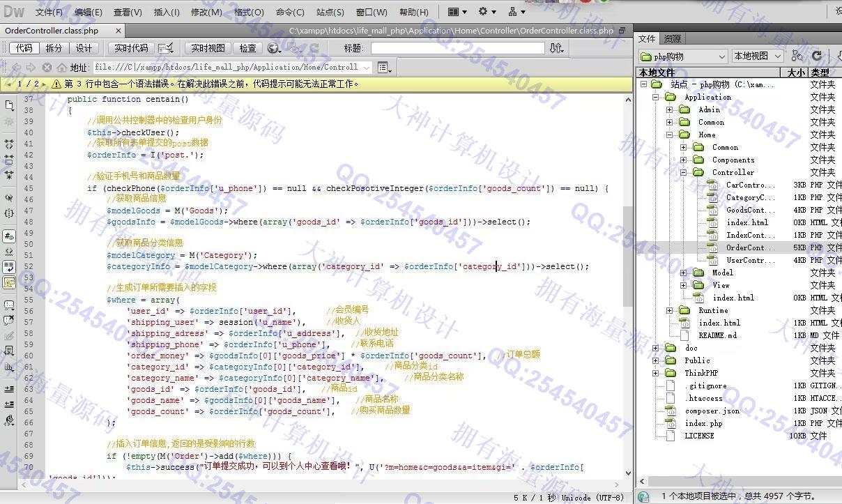Select the .htaccess file in Files panel

tap(704, 398)
